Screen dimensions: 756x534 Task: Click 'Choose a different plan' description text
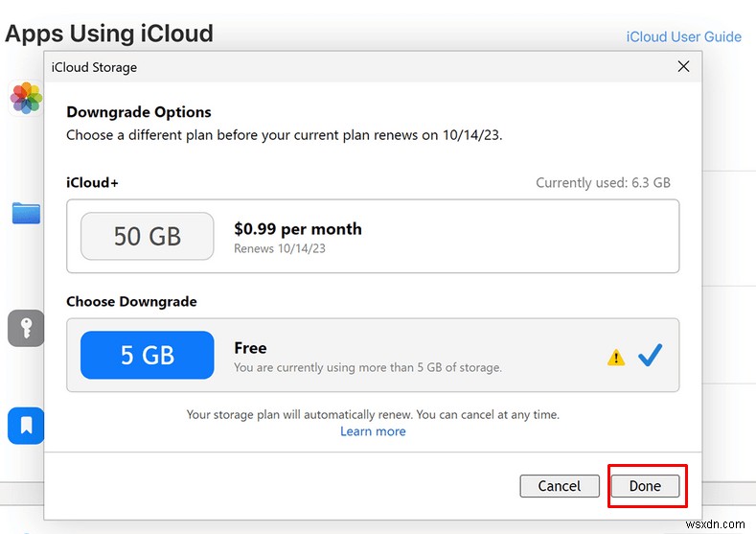[285, 135]
